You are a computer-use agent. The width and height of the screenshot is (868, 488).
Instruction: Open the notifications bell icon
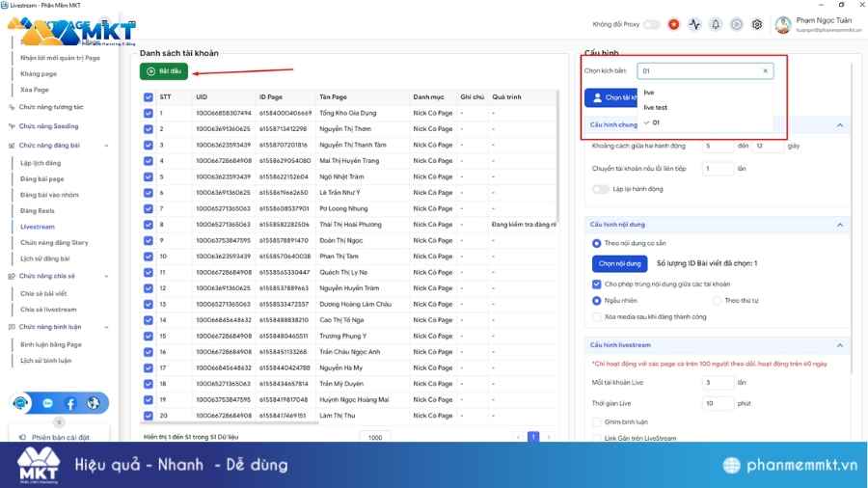tap(716, 24)
